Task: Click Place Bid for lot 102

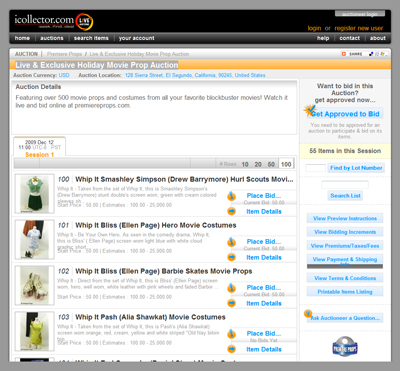Action: coord(264,288)
